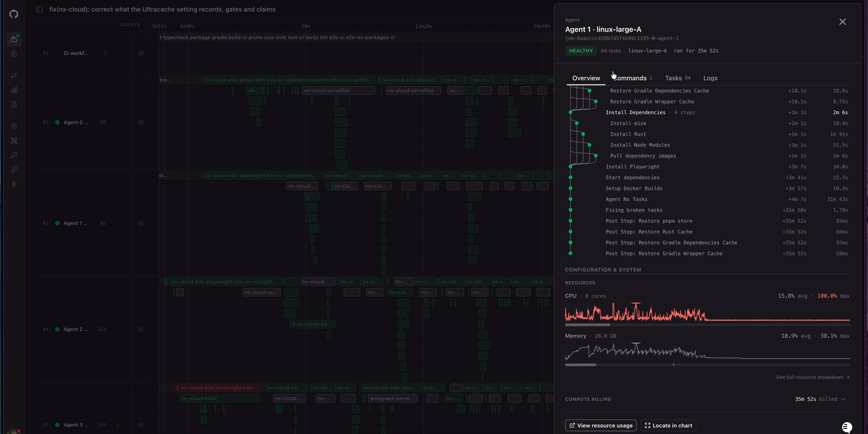
Task: Switch to the Overview tab
Action: (586, 78)
